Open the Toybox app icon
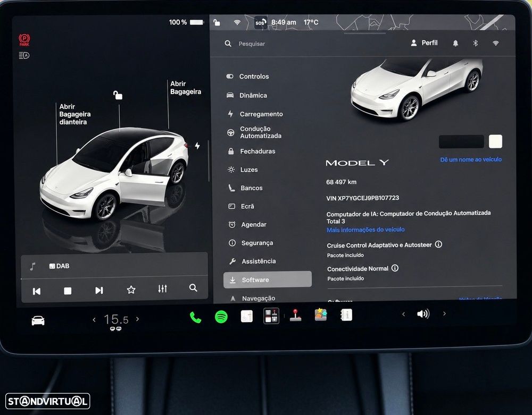The height and width of the screenshot is (415, 532). click(321, 315)
